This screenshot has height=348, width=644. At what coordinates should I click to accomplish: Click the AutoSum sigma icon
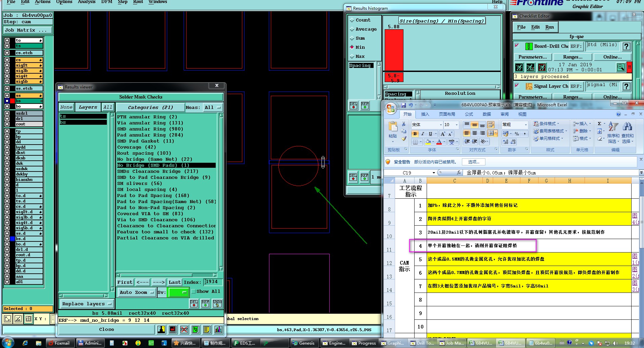(599, 124)
